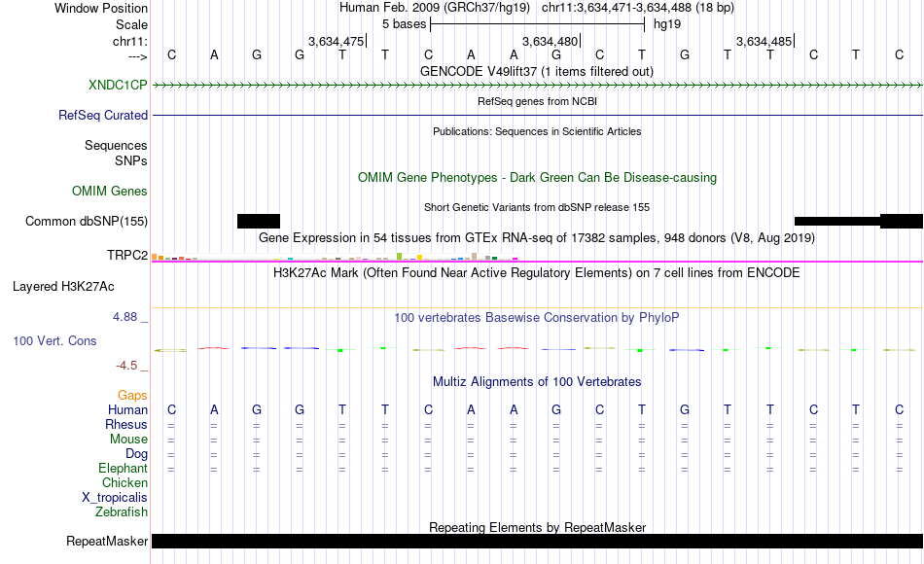Viewport: 924px width, 564px height.
Task: Click the TRPC2 GTEx track label
Action: 127,255
